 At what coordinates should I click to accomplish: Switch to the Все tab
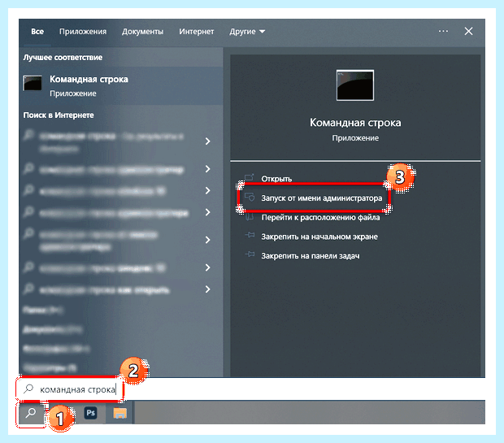tap(37, 32)
